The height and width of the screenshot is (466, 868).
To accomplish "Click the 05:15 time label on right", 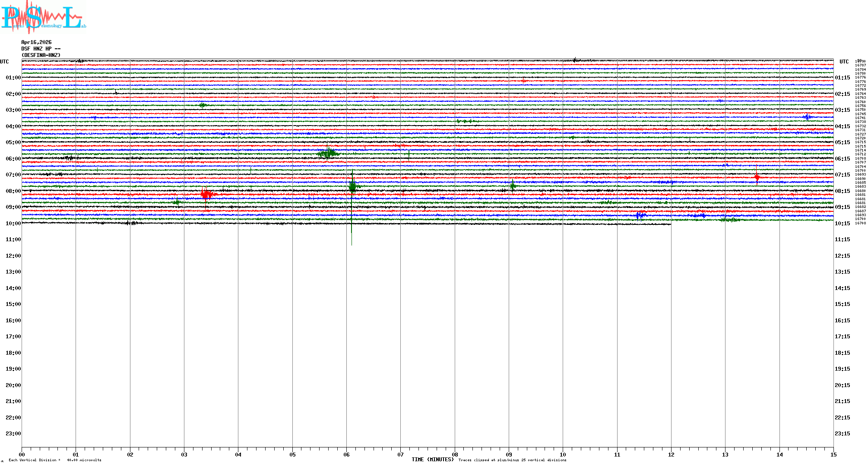I will [x=842, y=142].
